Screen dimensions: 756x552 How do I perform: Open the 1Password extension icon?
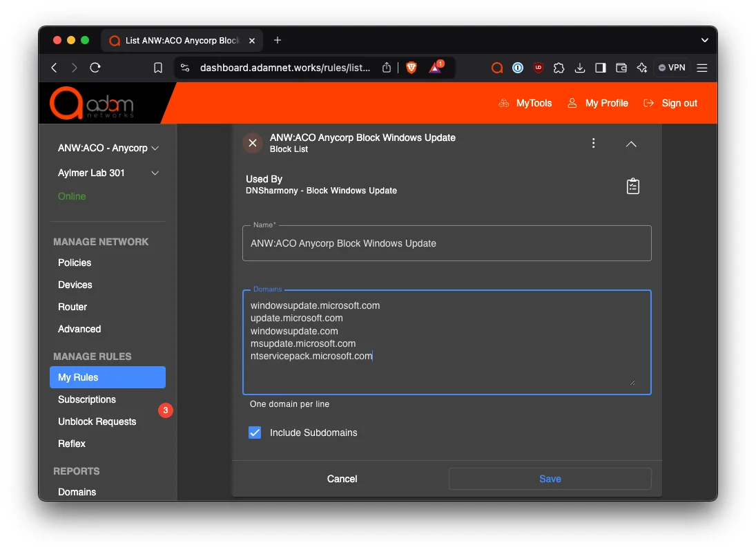tap(518, 68)
